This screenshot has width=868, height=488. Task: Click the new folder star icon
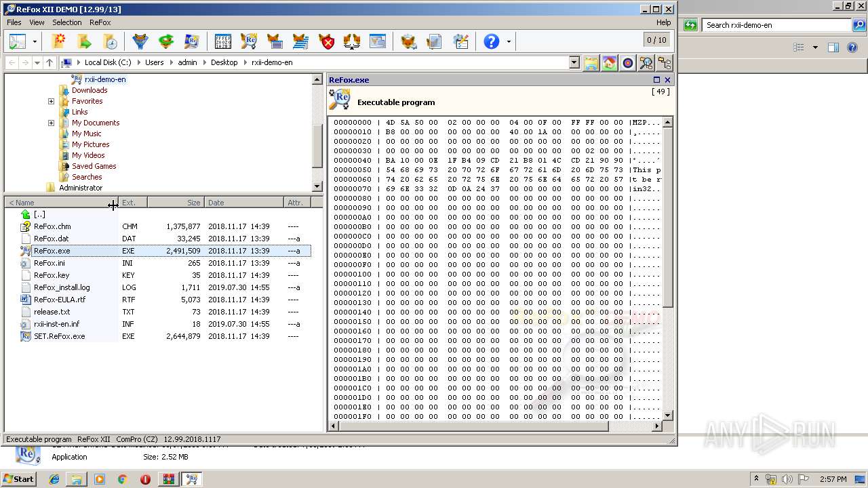point(58,41)
